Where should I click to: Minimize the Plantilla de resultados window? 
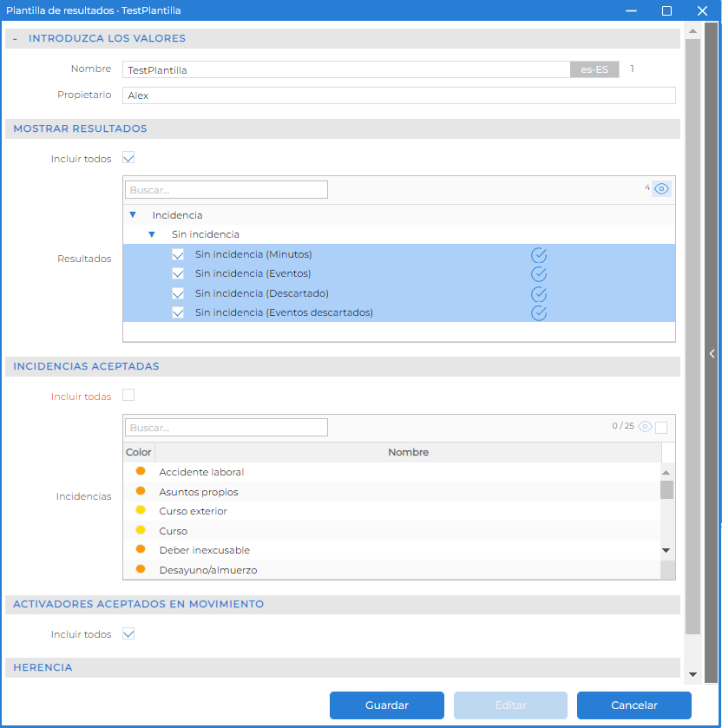coord(631,10)
